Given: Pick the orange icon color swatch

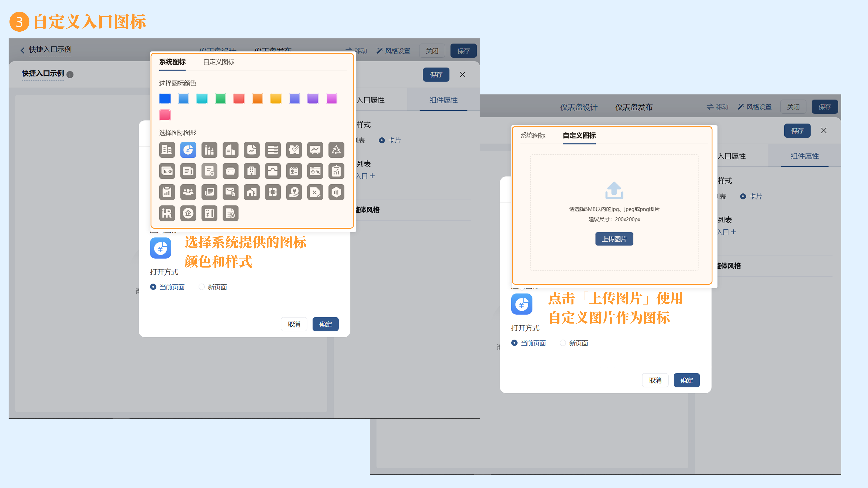Looking at the screenshot, I should [x=257, y=99].
